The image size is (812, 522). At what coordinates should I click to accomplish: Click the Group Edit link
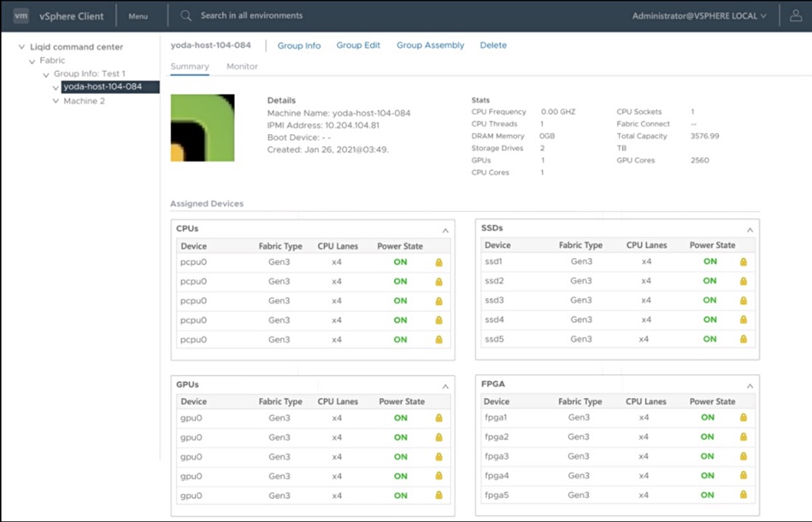pos(358,45)
